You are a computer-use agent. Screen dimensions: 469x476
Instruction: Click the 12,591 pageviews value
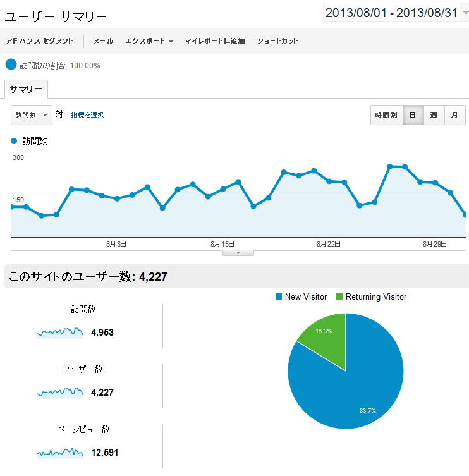(x=105, y=453)
